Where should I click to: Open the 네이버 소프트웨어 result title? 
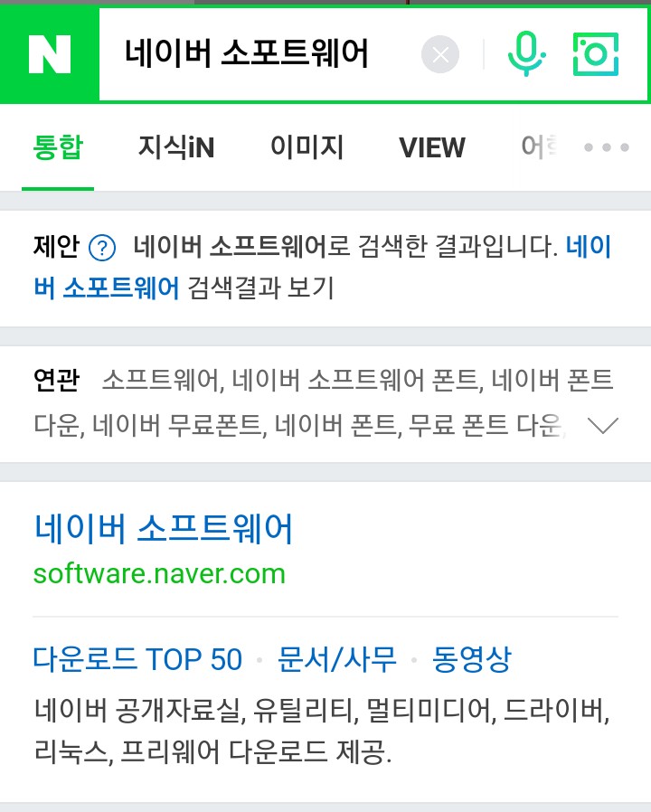tap(164, 529)
